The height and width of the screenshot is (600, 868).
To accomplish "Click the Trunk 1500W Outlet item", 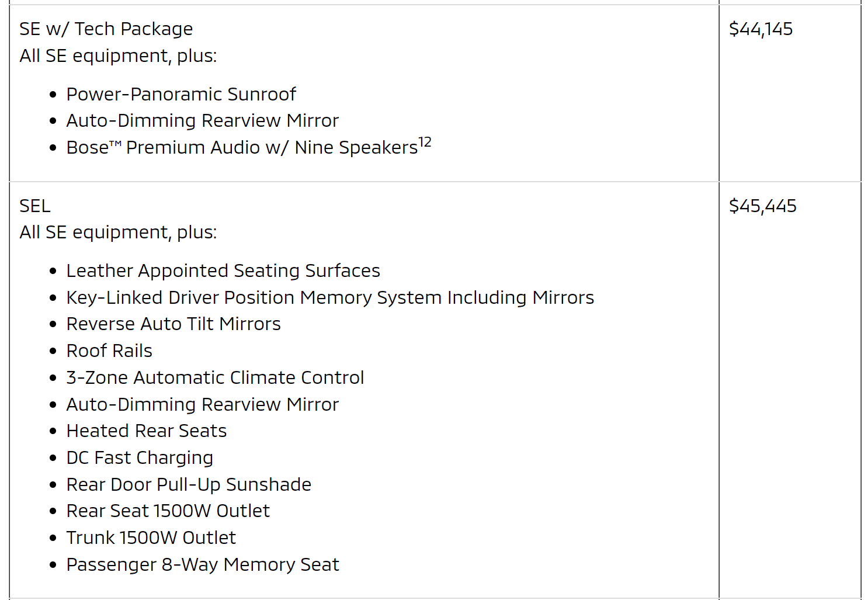I will pyautogui.click(x=151, y=537).
